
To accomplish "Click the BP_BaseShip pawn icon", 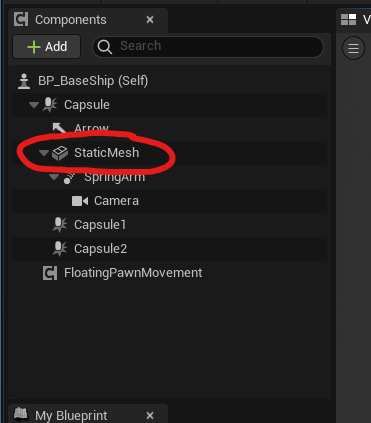I will click(24, 81).
